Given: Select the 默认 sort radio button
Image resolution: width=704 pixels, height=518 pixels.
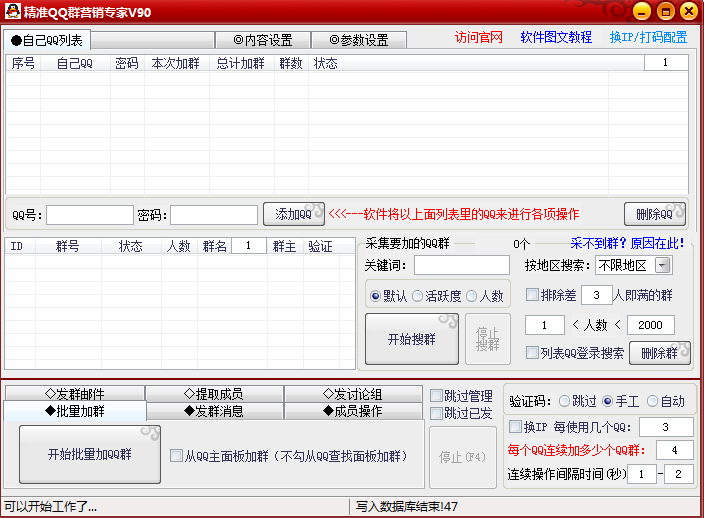Looking at the screenshot, I should 375,296.
